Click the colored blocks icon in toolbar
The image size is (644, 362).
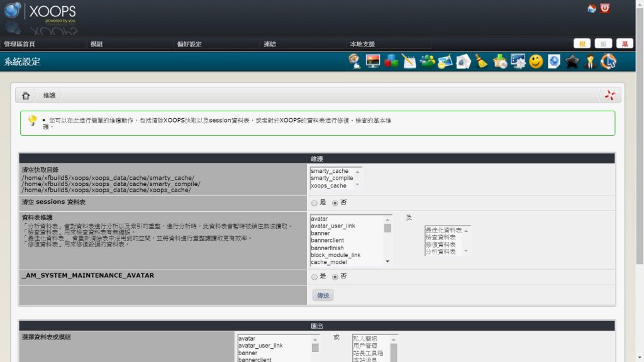point(391,62)
